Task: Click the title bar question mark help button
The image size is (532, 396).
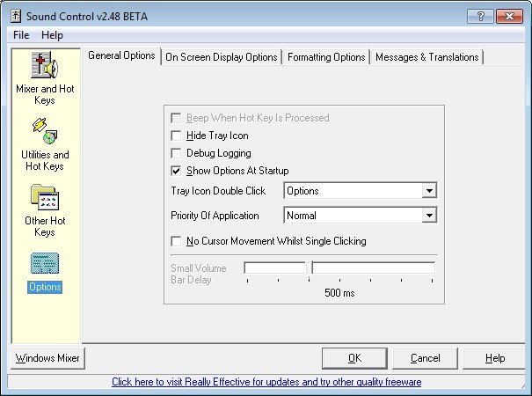Action: point(478,16)
